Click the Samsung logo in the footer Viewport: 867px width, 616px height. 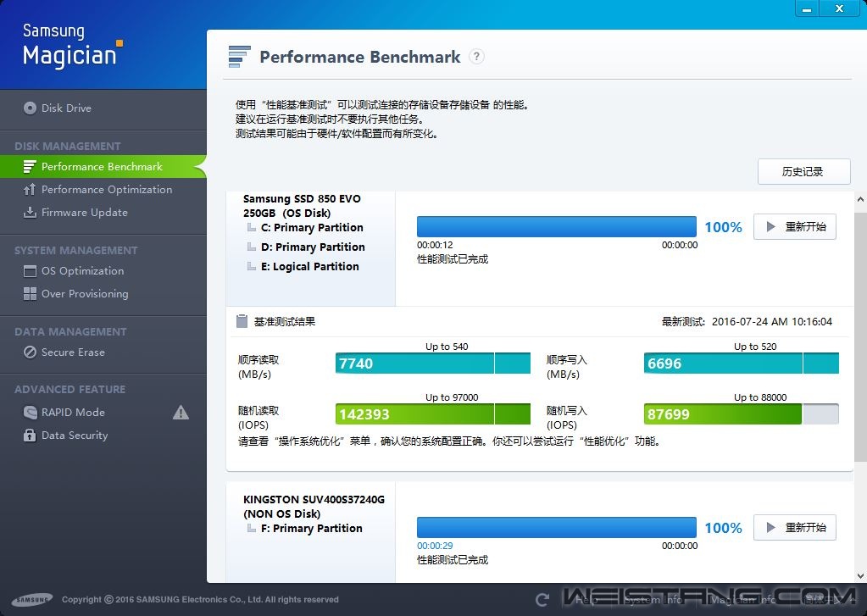click(x=32, y=599)
